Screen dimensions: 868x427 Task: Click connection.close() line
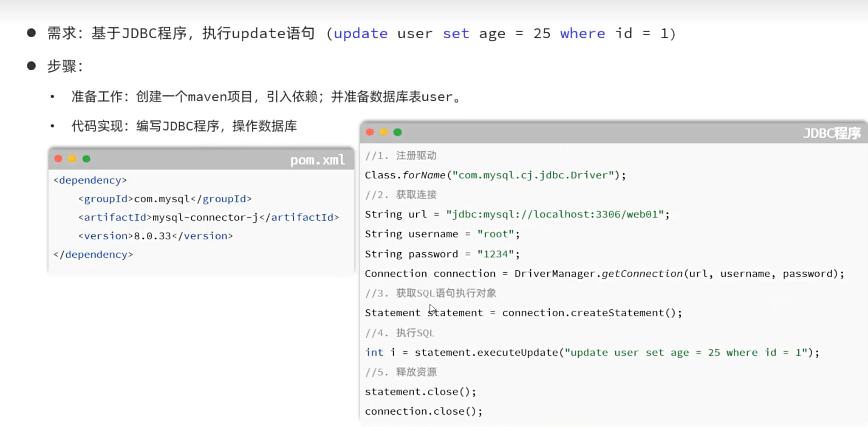pos(423,411)
